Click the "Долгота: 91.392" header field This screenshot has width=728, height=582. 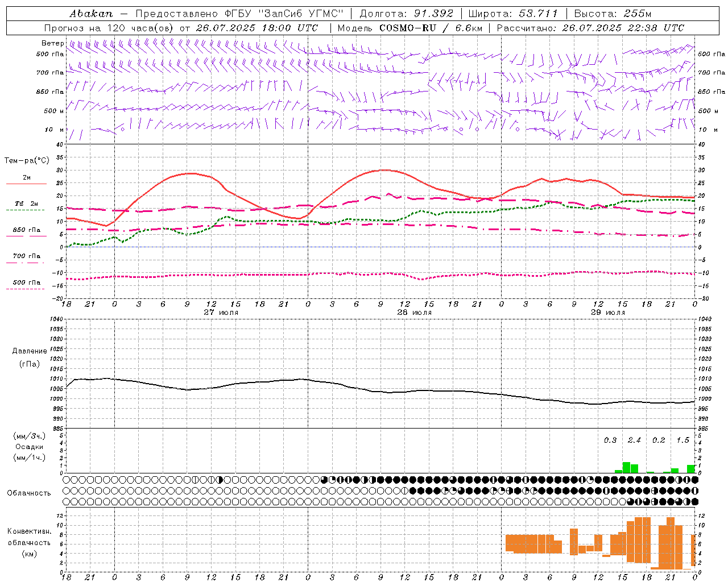tap(407, 13)
